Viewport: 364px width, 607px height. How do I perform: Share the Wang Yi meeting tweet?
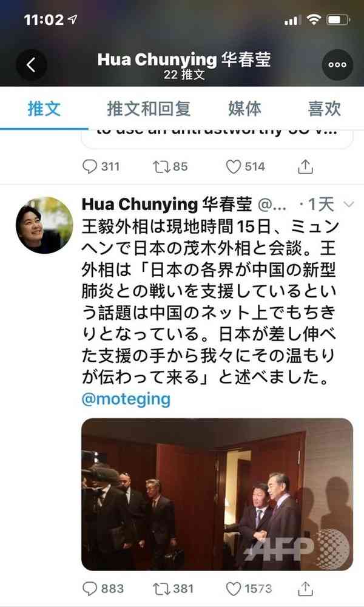point(305,588)
